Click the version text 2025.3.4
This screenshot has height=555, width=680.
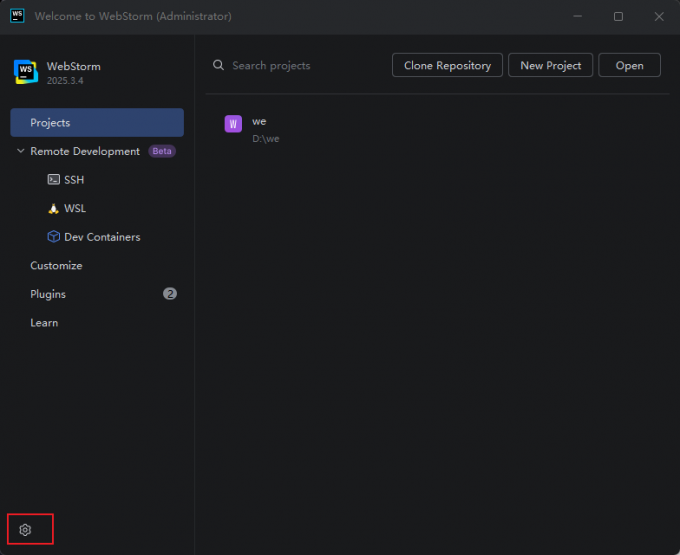point(65,81)
